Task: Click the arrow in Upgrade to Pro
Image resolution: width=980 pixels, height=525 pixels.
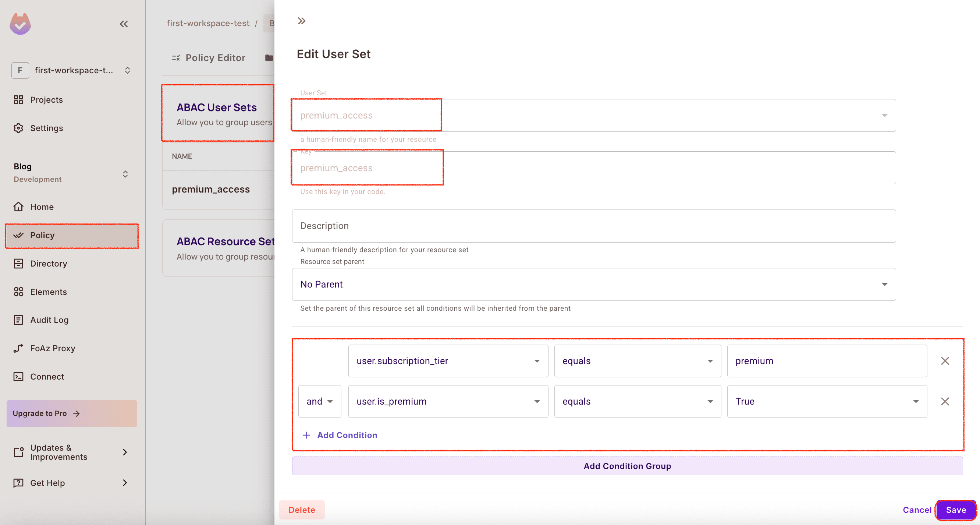Action: coord(77,413)
